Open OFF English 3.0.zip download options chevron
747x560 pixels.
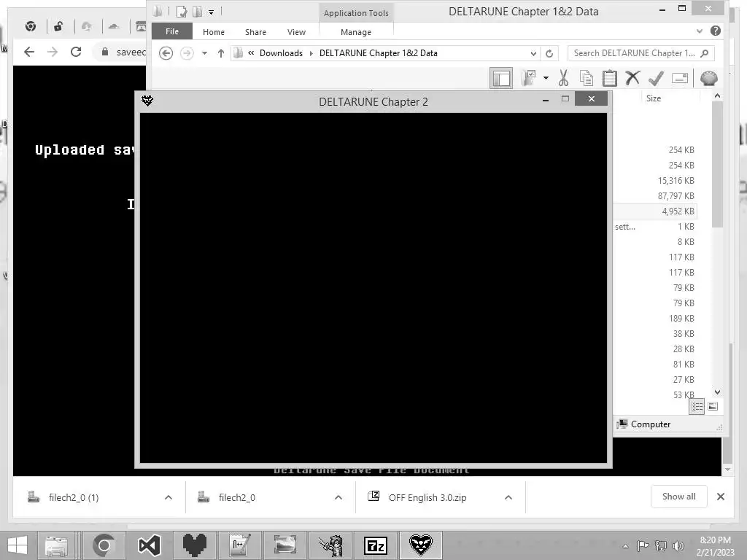pyautogui.click(x=508, y=497)
